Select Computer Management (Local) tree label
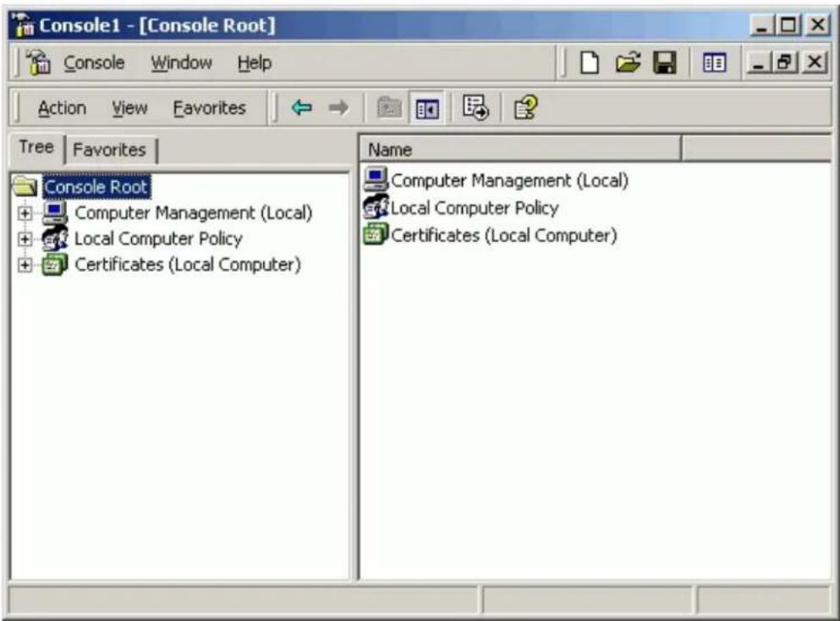The image size is (840, 621). [194, 213]
